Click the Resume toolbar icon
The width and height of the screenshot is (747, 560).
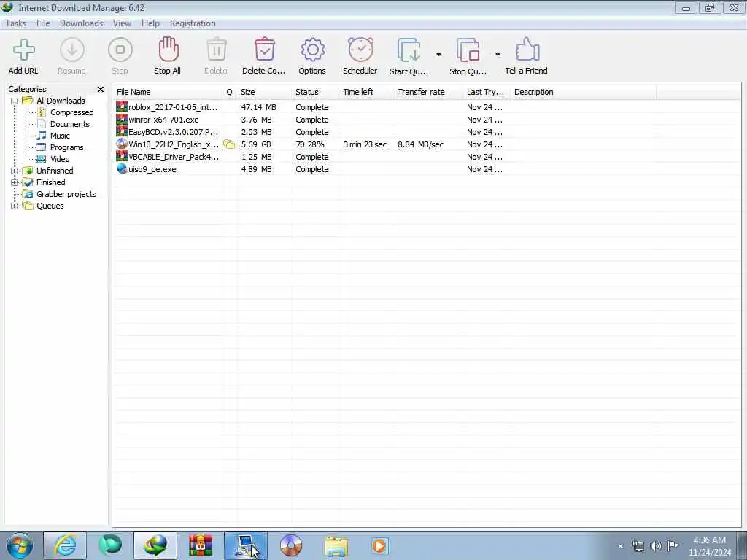pyautogui.click(x=72, y=50)
